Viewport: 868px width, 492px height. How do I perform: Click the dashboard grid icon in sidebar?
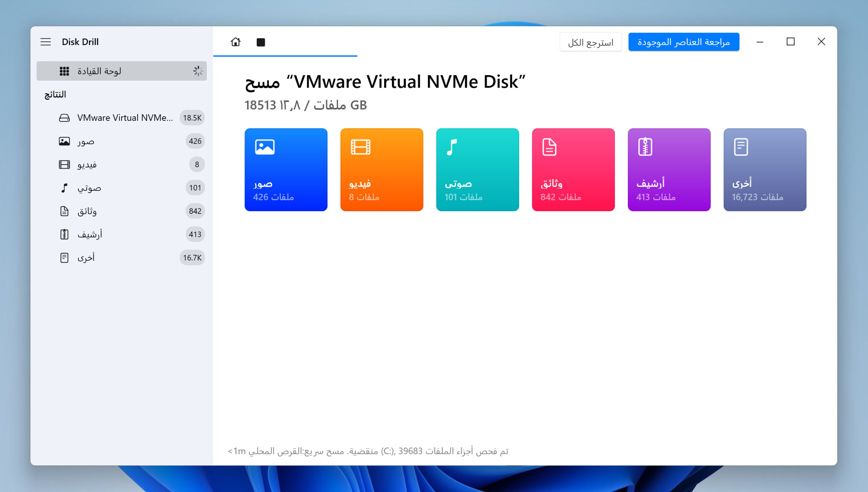tap(64, 71)
